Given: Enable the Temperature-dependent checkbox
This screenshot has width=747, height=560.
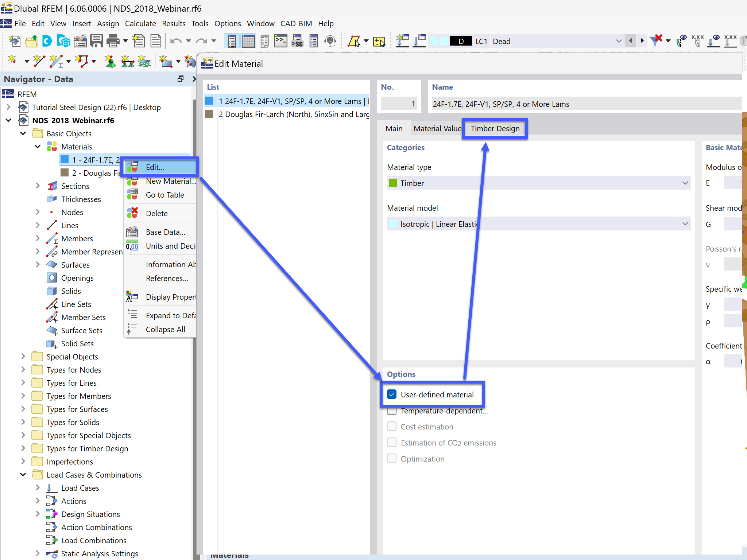Looking at the screenshot, I should click(x=391, y=411).
